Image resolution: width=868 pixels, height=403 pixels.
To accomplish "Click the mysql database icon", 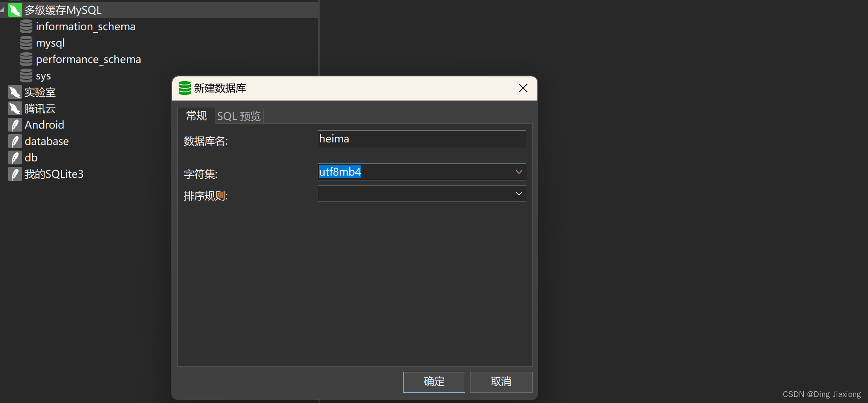I will point(26,43).
